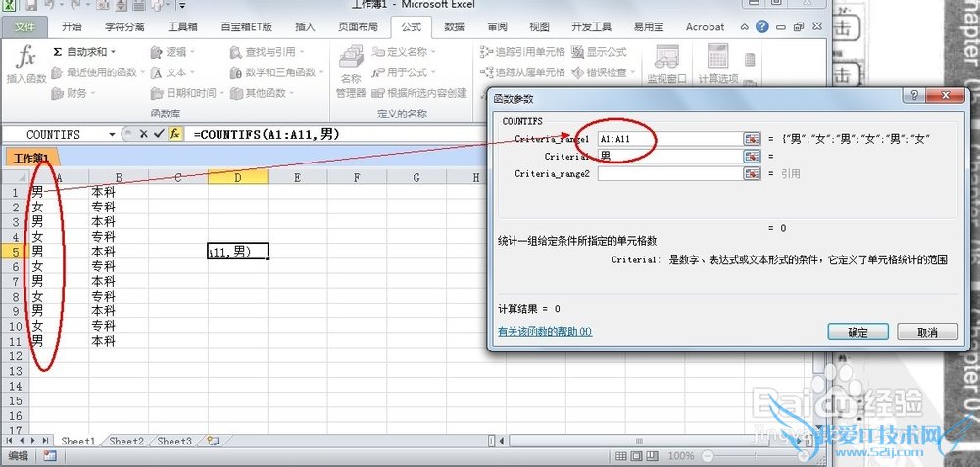This screenshot has height=467, width=980.
Task: Switch to Normal view in status bar
Action: (x=620, y=456)
